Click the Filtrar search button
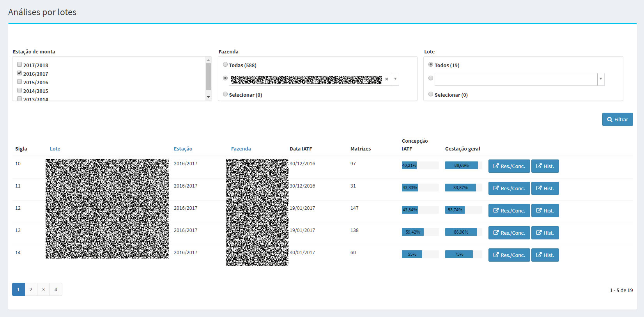The width and height of the screenshot is (644, 317). pos(617,119)
